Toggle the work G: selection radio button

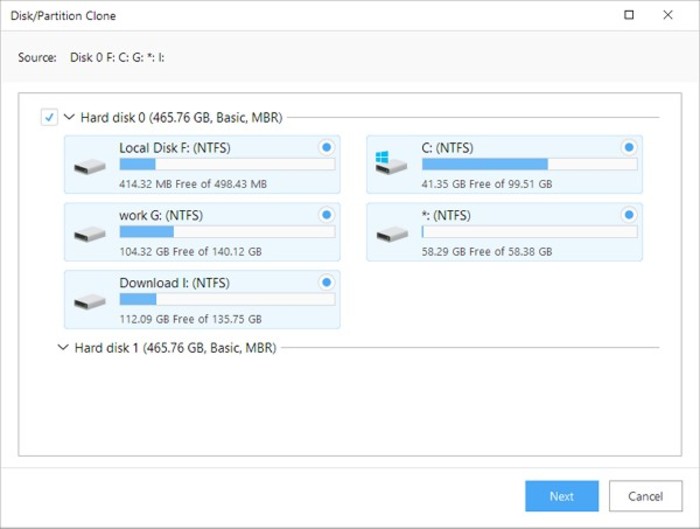pyautogui.click(x=326, y=215)
